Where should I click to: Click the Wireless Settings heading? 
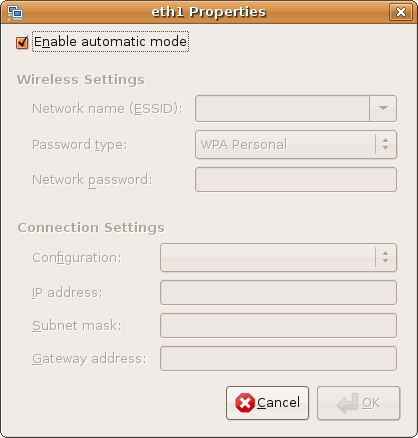(x=81, y=80)
